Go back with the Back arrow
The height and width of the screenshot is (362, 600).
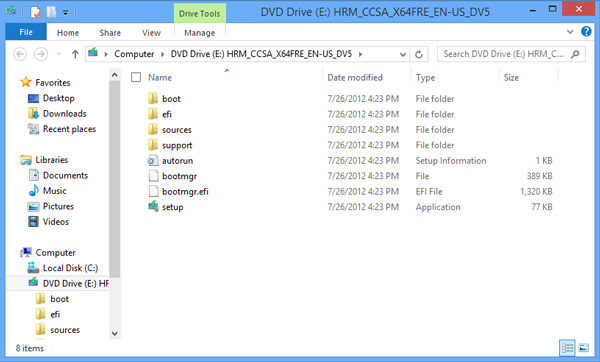pos(20,54)
